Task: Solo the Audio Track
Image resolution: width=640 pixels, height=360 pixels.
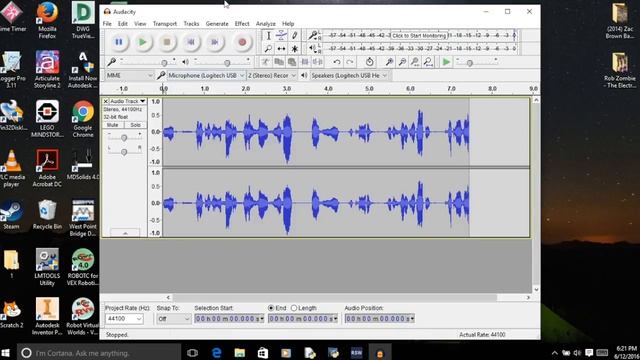Action: [x=136, y=125]
